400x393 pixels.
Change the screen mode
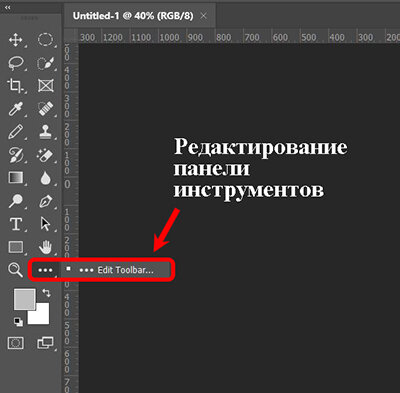click(x=45, y=343)
